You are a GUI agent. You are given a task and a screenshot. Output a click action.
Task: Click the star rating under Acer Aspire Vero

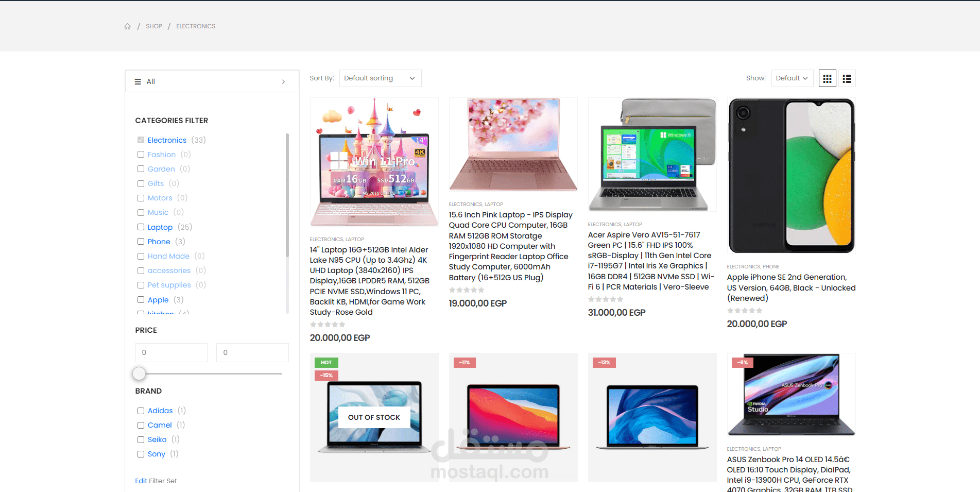coord(606,299)
